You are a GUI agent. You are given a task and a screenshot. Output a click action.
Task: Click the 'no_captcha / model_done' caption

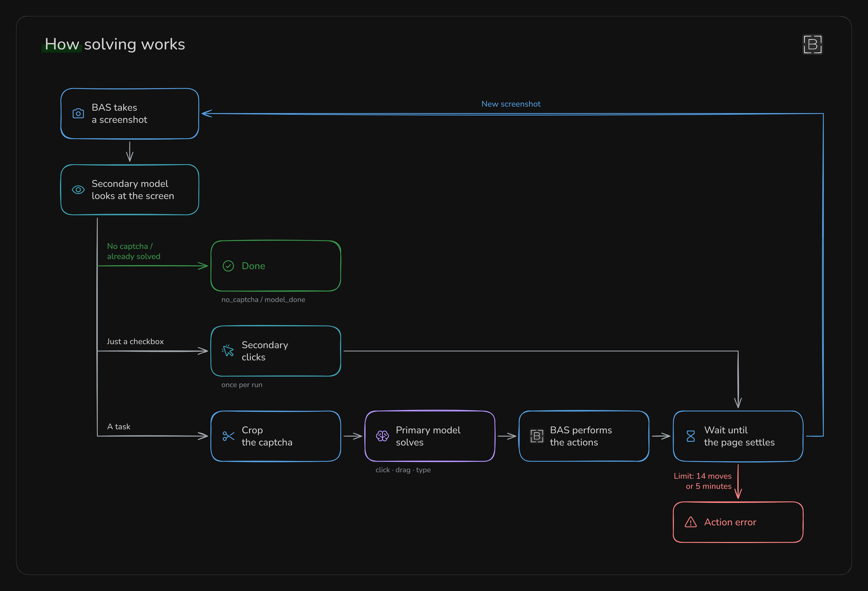[x=263, y=299]
